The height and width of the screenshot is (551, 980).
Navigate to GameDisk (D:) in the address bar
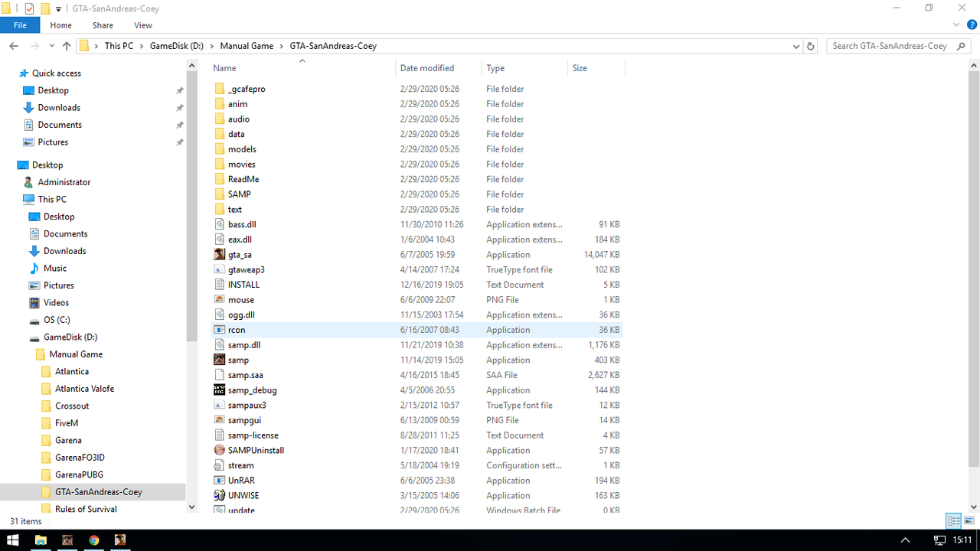point(176,46)
